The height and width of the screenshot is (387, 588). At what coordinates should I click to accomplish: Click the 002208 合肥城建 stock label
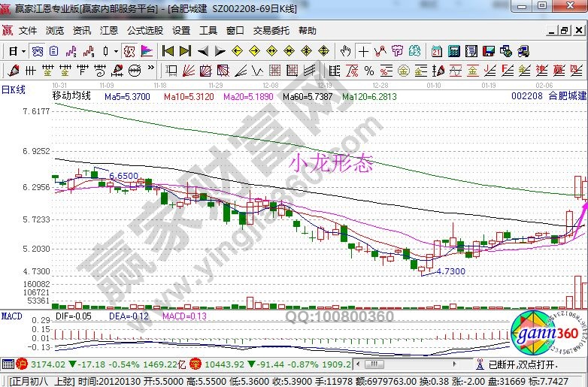coord(548,96)
